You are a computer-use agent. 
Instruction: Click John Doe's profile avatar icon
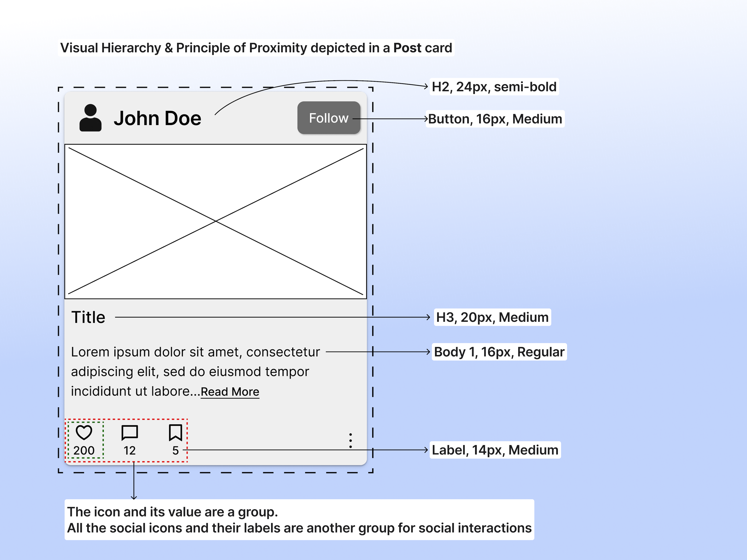91,118
